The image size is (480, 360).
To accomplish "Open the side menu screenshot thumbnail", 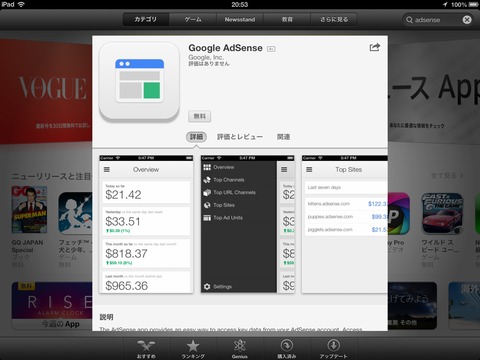I will 247,224.
